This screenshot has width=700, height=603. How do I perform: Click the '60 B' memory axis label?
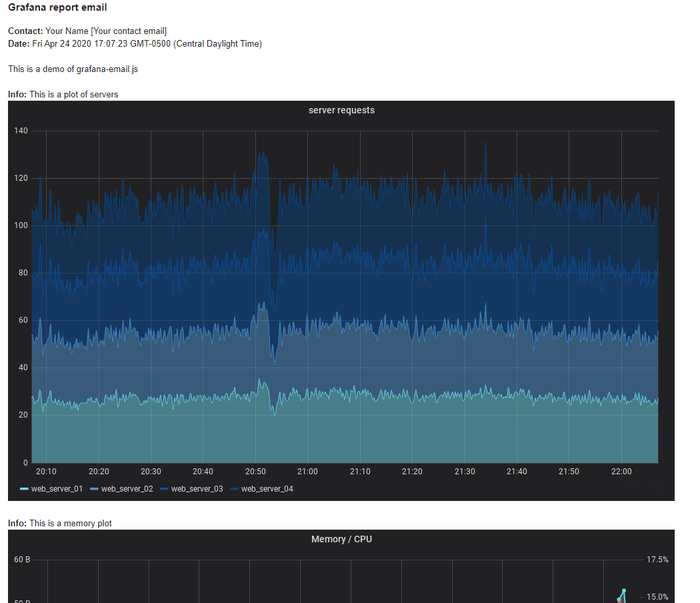(22, 560)
